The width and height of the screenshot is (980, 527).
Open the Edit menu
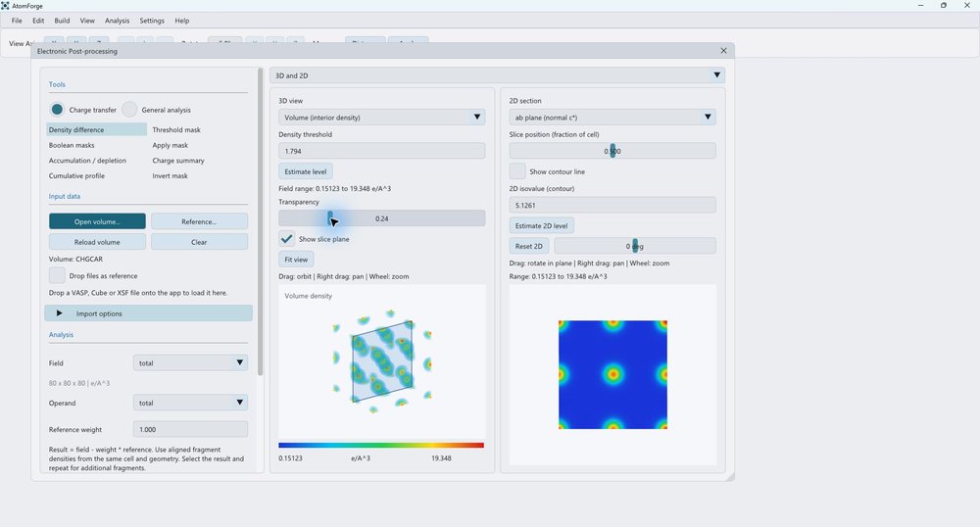pyautogui.click(x=38, y=21)
